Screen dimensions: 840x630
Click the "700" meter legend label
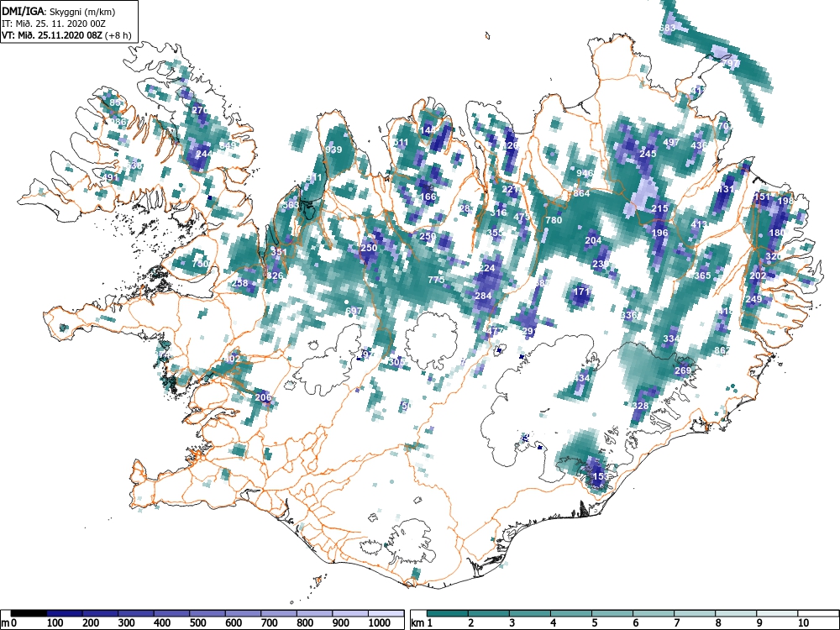click(270, 623)
